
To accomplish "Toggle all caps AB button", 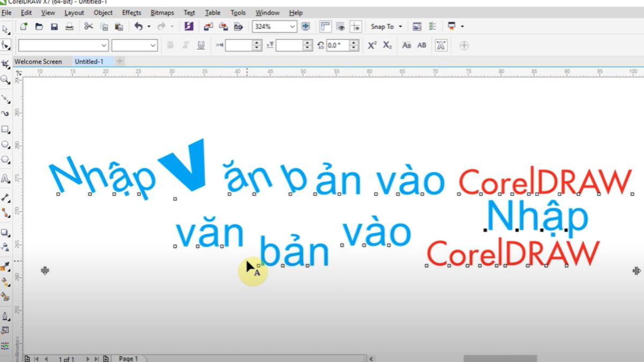I will pos(422,46).
